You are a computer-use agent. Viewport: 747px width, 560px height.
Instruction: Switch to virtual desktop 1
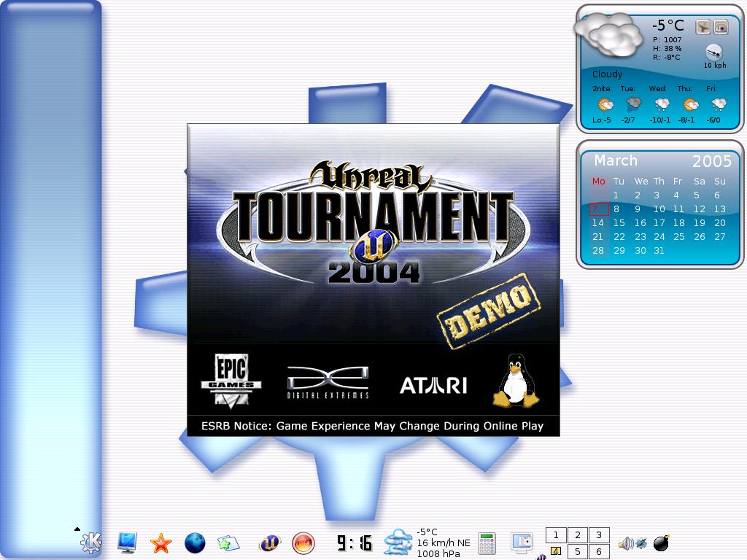click(x=556, y=535)
